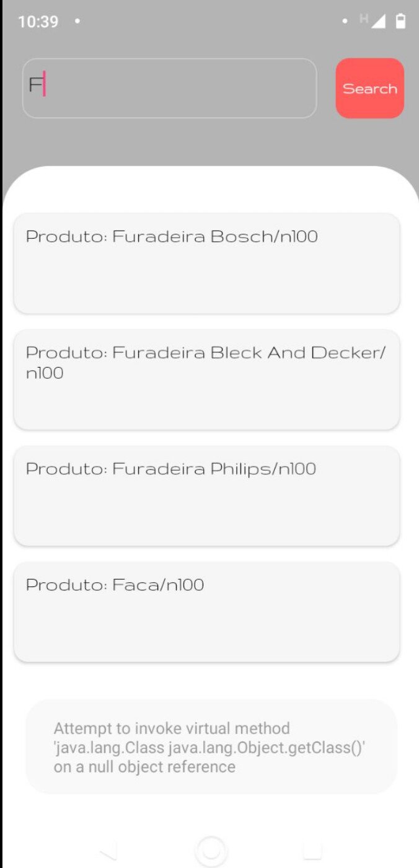
Task: Click the empty part of the search text field
Action: click(186, 88)
